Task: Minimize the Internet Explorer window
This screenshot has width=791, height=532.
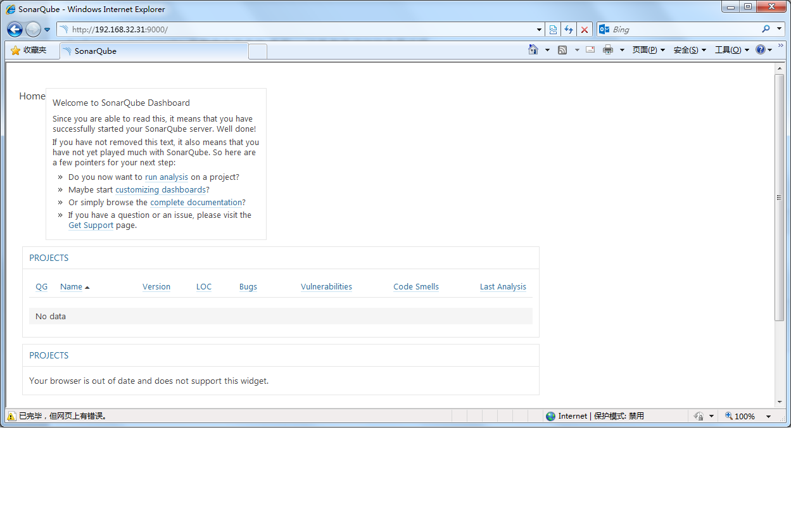Action: [730, 6]
